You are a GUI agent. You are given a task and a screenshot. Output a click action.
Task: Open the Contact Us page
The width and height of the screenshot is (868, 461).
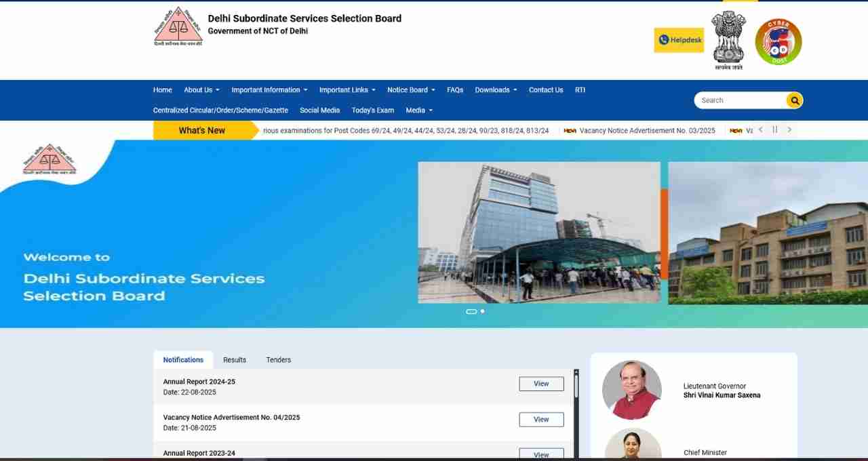click(546, 89)
